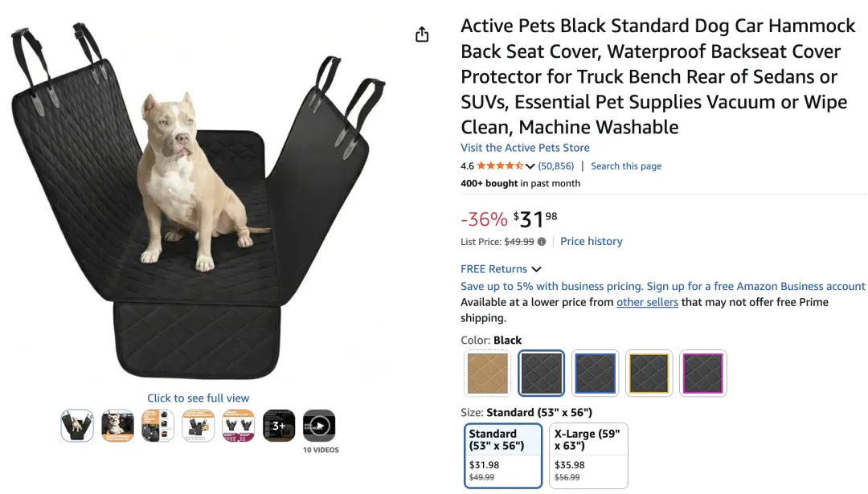
Task: View the dog-in-car second thumbnail
Action: [x=117, y=426]
